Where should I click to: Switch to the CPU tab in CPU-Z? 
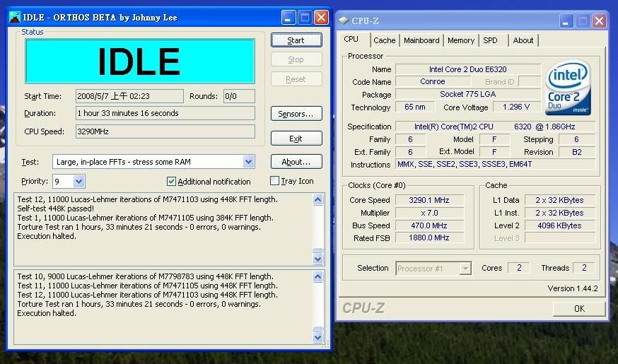pos(351,39)
